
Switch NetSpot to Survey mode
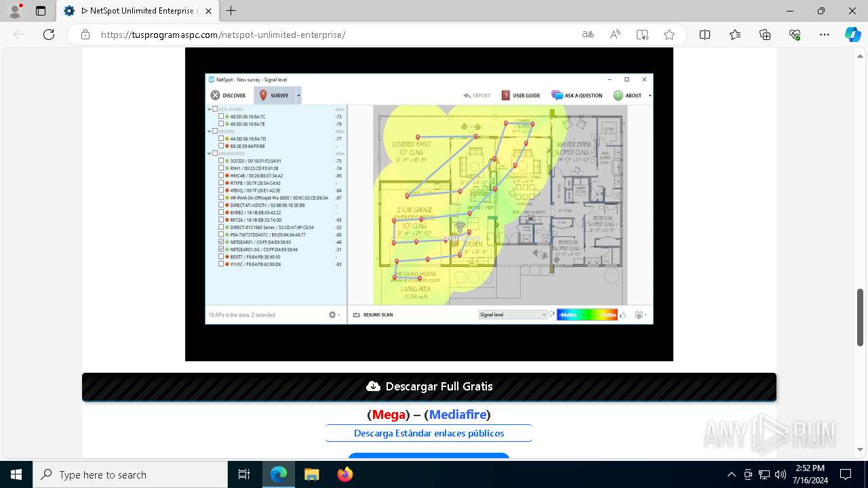[275, 96]
